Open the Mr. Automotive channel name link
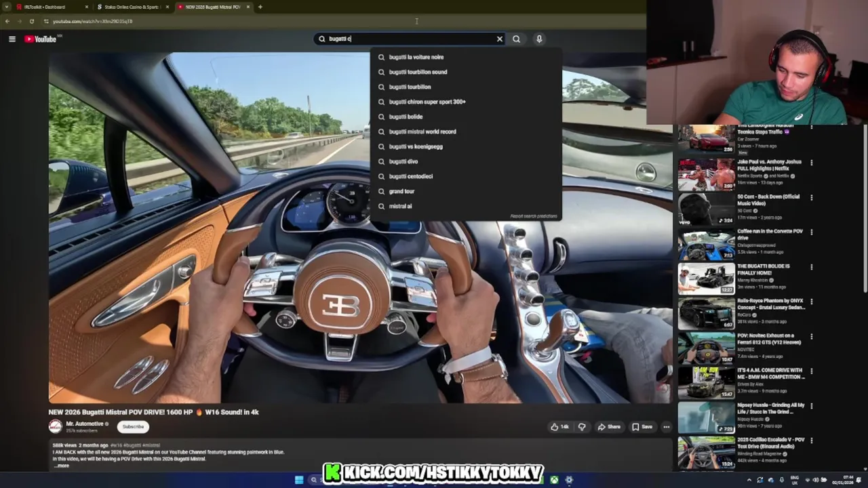 tap(85, 424)
